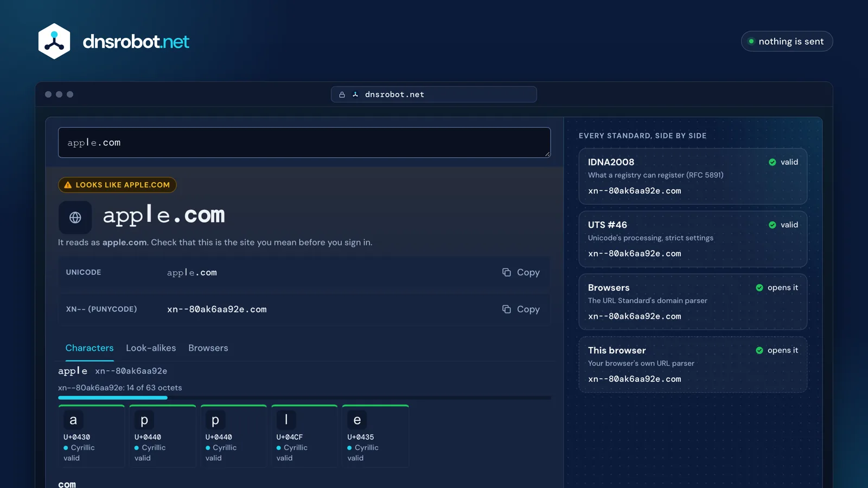
Task: Click the 'LOOKS LIKE APPLE.COM' warning badge
Action: click(x=117, y=185)
